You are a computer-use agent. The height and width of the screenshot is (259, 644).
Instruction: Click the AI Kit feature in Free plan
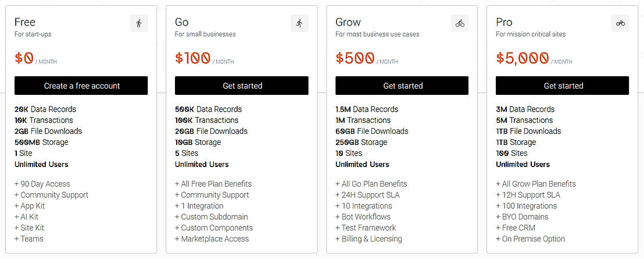click(x=28, y=217)
